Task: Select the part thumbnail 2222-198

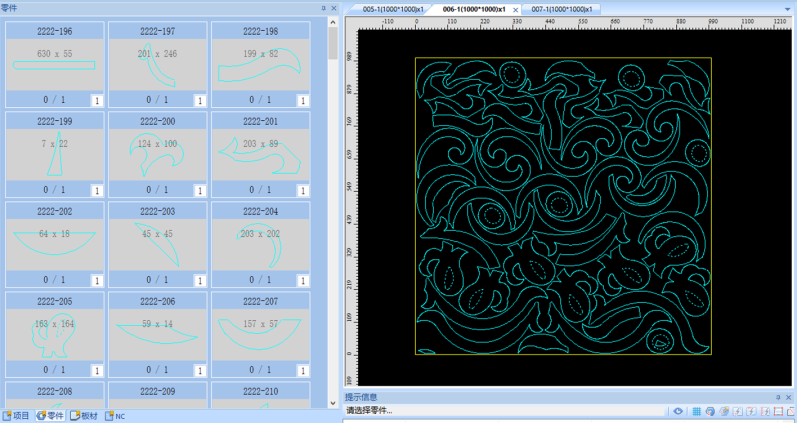Action: point(261,65)
